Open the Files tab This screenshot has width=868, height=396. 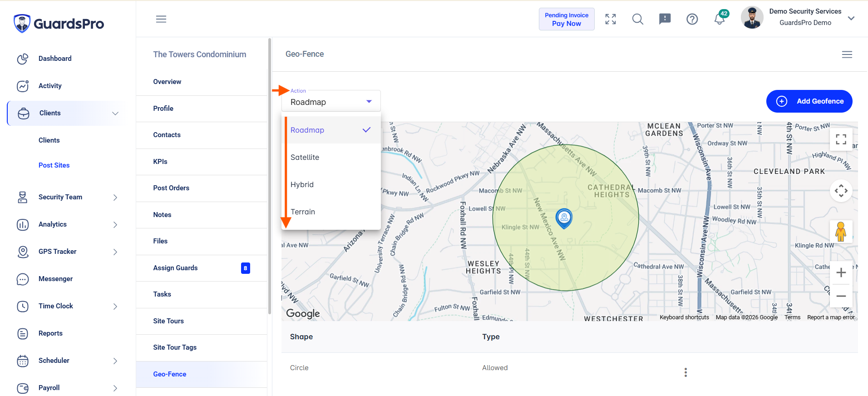(202, 241)
